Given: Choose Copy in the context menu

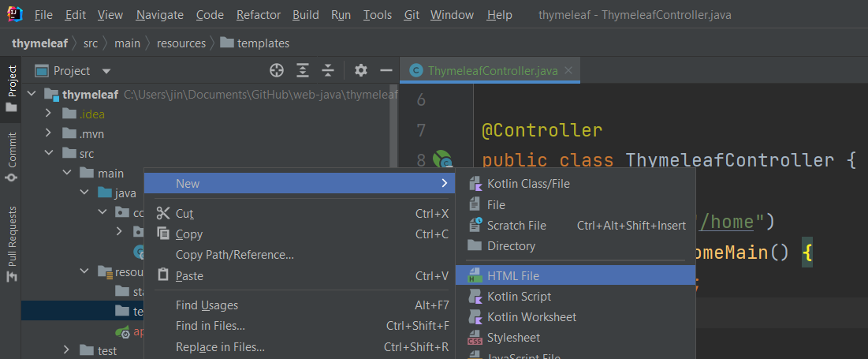Looking at the screenshot, I should pyautogui.click(x=300, y=234).
